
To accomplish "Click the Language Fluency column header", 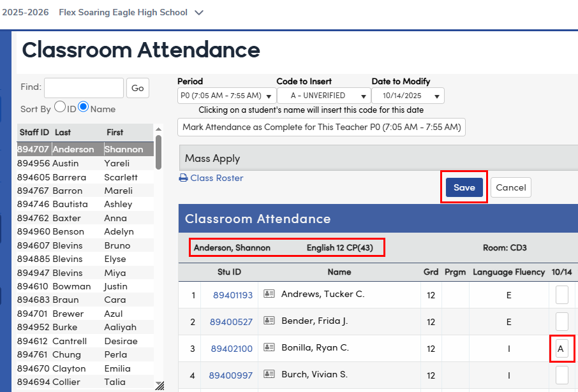I will (x=508, y=272).
